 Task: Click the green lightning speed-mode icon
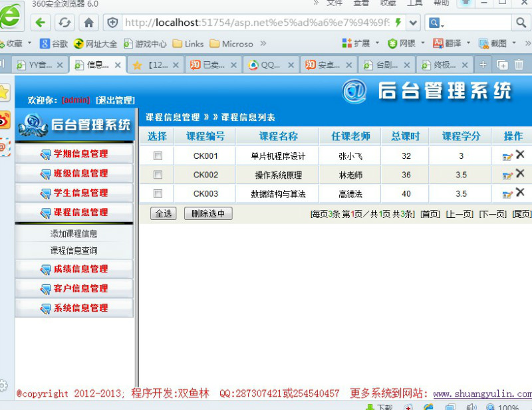pos(398,23)
